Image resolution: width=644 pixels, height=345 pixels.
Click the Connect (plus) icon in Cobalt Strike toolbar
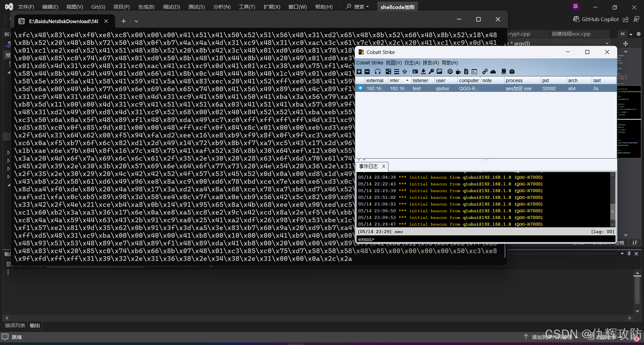click(359, 71)
